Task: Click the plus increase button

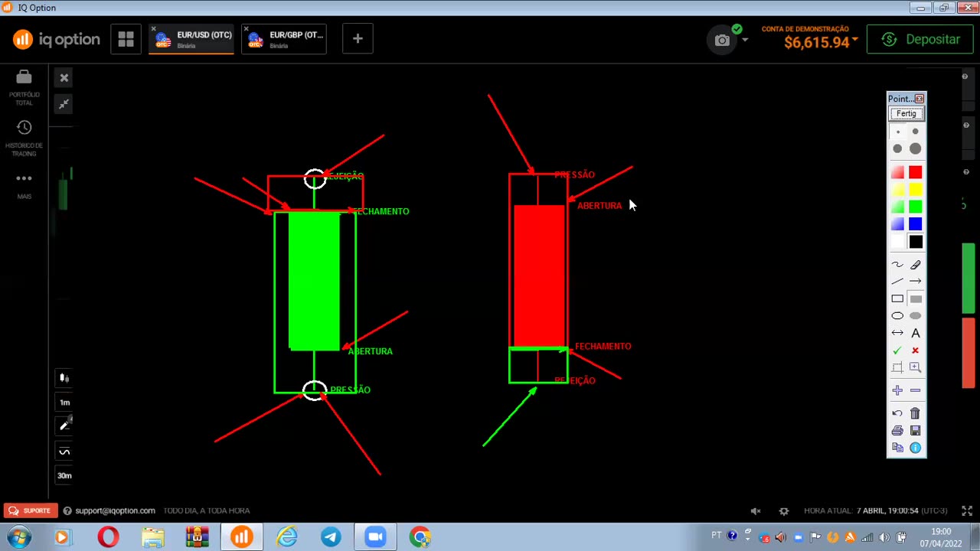Action: click(x=898, y=390)
